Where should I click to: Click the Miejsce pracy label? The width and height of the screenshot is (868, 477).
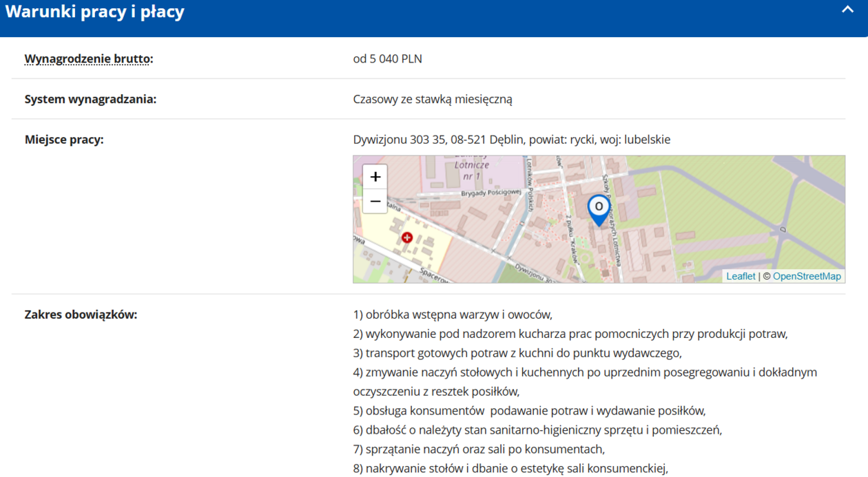[x=64, y=140]
